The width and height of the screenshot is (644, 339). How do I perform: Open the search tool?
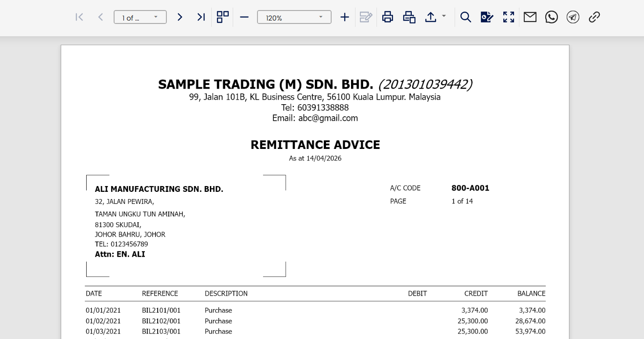pos(465,17)
